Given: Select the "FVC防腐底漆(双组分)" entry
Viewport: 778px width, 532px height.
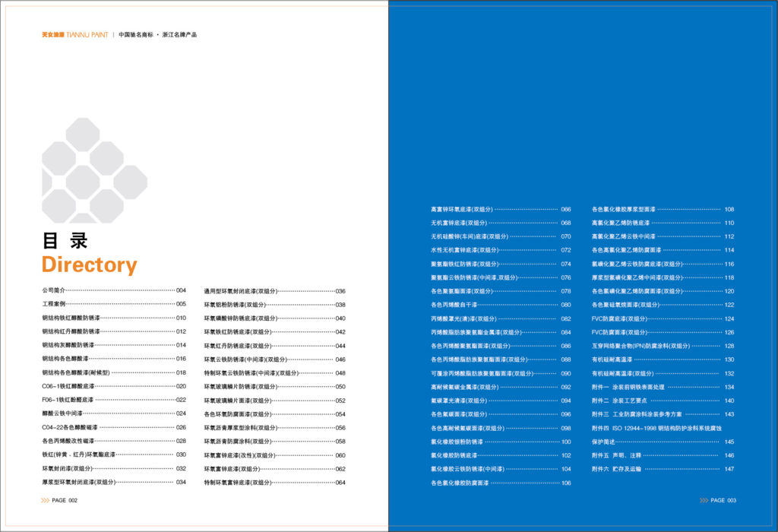Looking at the screenshot, I should coord(663,318).
